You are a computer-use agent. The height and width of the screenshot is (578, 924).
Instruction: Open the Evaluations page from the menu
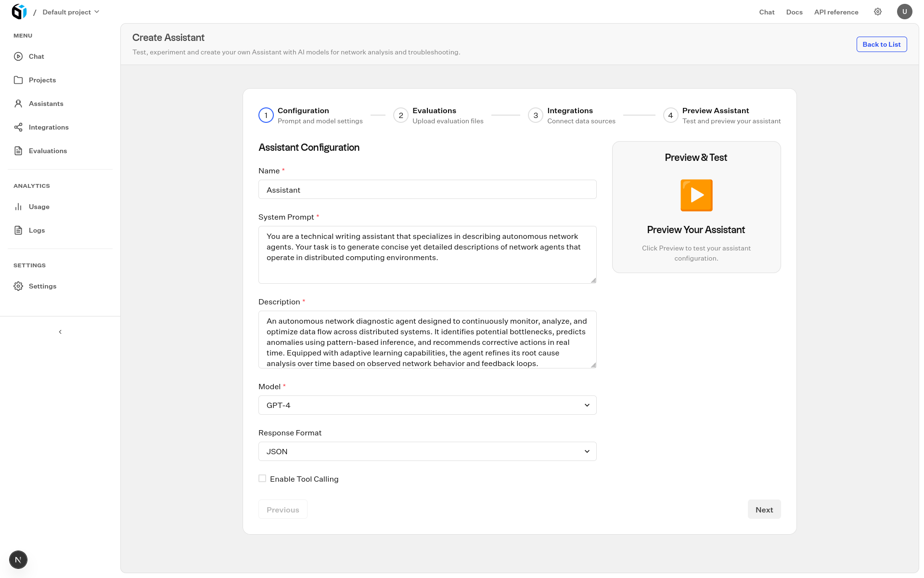click(x=48, y=151)
